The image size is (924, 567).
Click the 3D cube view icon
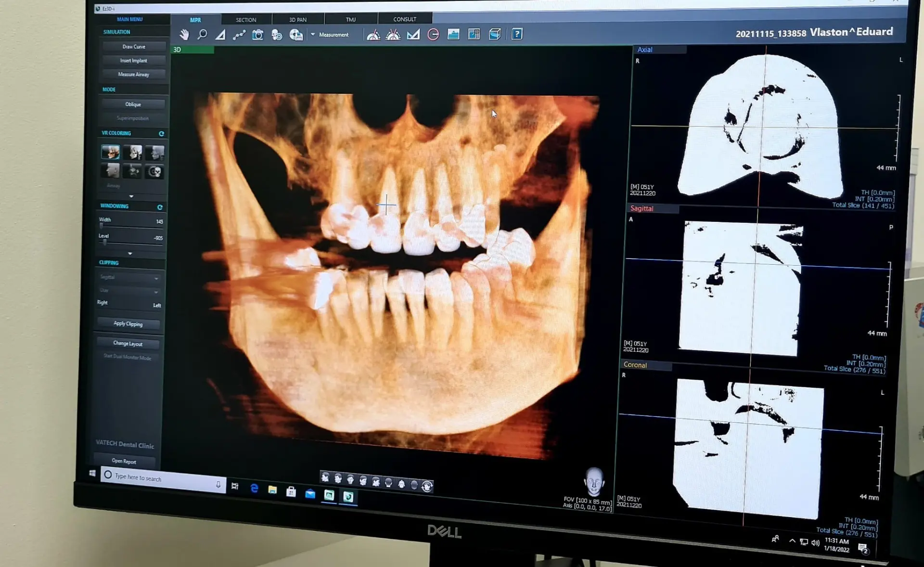495,34
